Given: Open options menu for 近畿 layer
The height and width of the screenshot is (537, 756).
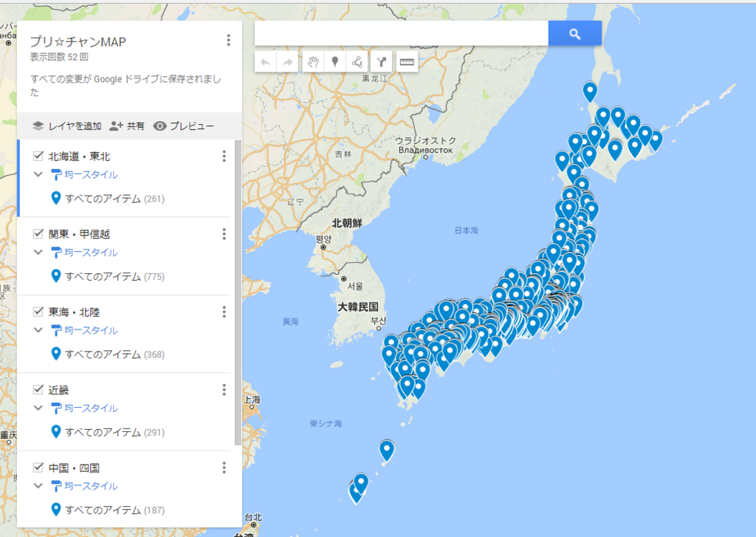Looking at the screenshot, I should [224, 390].
